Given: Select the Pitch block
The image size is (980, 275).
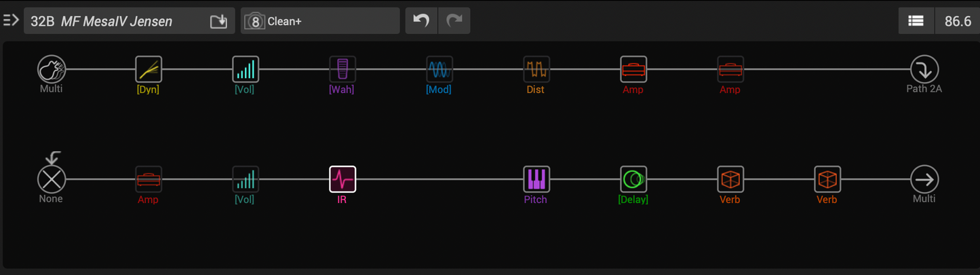Looking at the screenshot, I should pyautogui.click(x=536, y=180).
